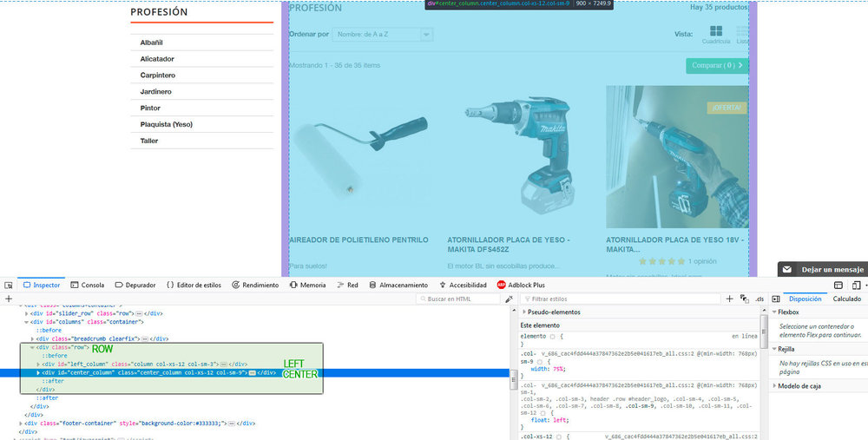Open the Plaquista (Yeso) category link

(x=166, y=124)
